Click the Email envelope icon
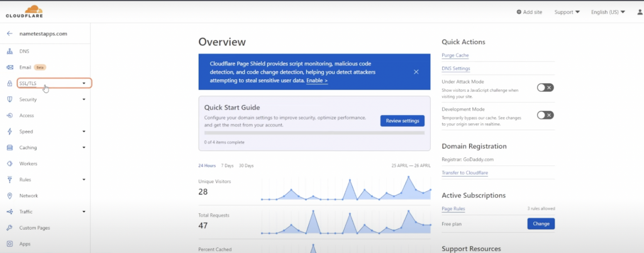Viewport: 644px width, 253px height. point(10,67)
